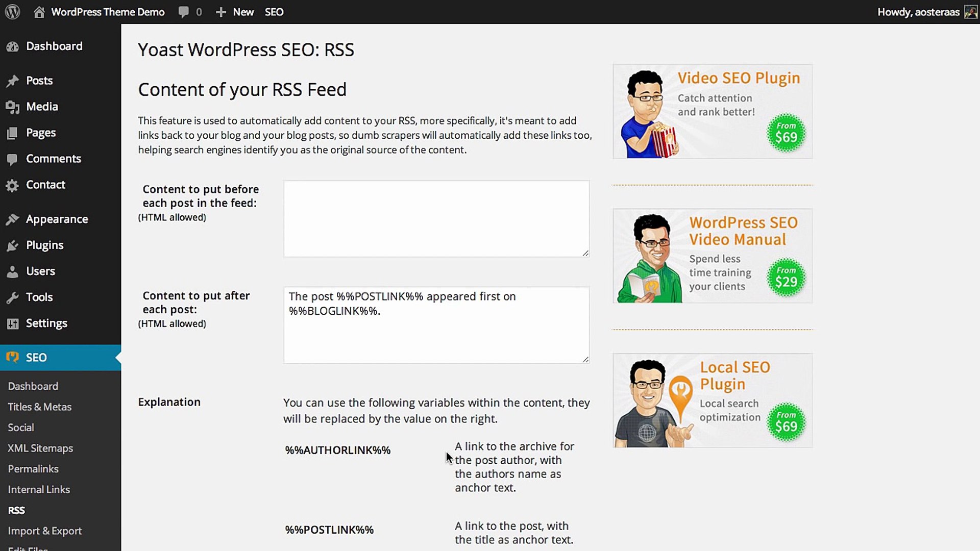Click the Plugins plug icon
Viewport: 980px width, 551px height.
point(13,245)
